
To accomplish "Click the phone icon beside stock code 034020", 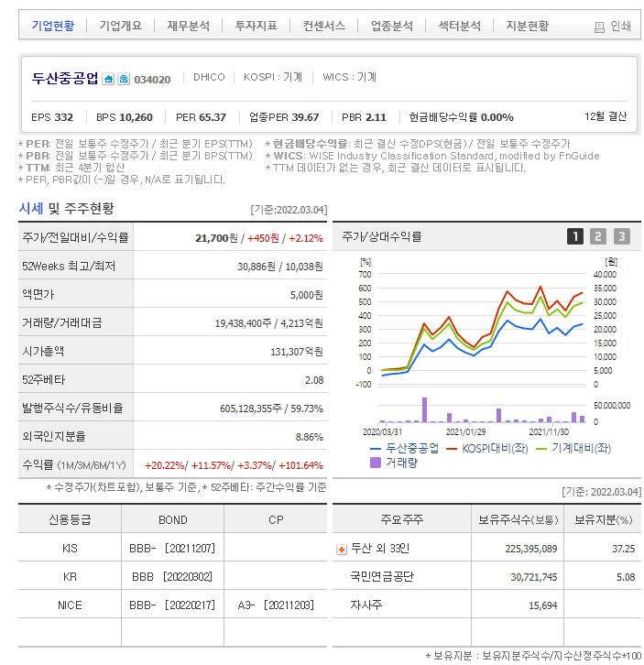I will tap(124, 79).
